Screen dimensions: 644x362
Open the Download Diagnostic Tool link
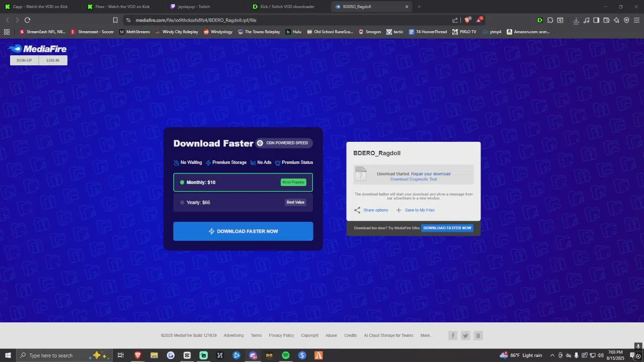tap(414, 179)
